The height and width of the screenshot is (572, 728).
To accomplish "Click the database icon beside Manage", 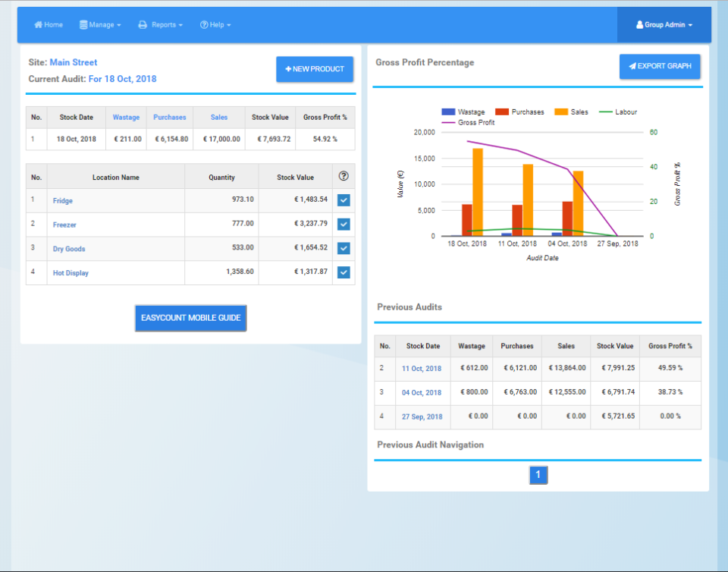I will (x=82, y=24).
